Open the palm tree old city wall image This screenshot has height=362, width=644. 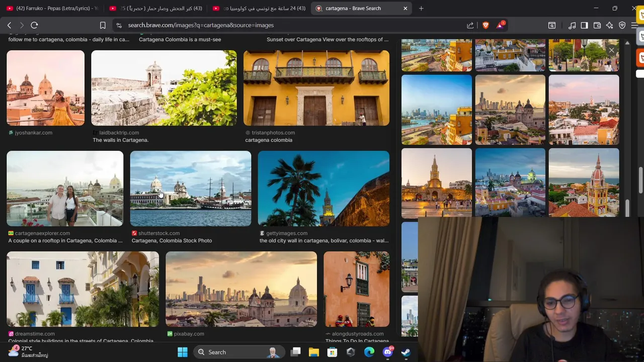pyautogui.click(x=324, y=189)
